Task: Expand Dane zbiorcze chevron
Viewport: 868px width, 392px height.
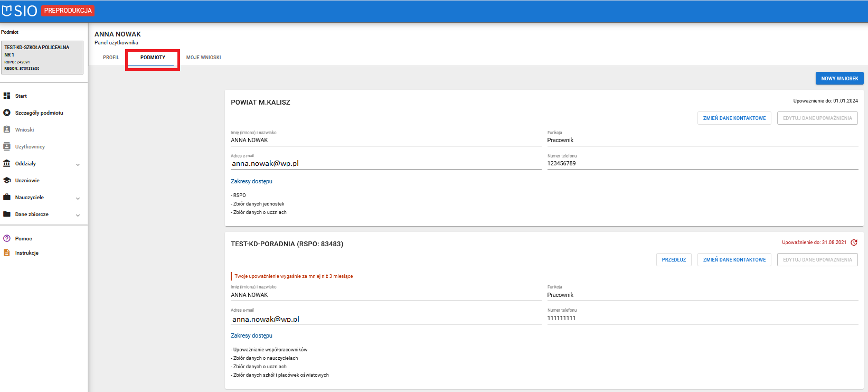Action: pos(78,215)
